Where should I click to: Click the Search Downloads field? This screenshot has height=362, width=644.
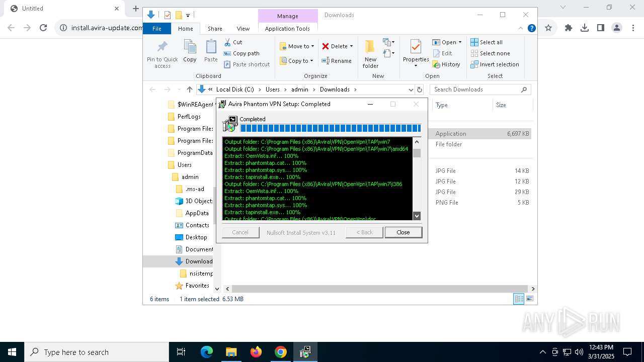pyautogui.click(x=480, y=89)
